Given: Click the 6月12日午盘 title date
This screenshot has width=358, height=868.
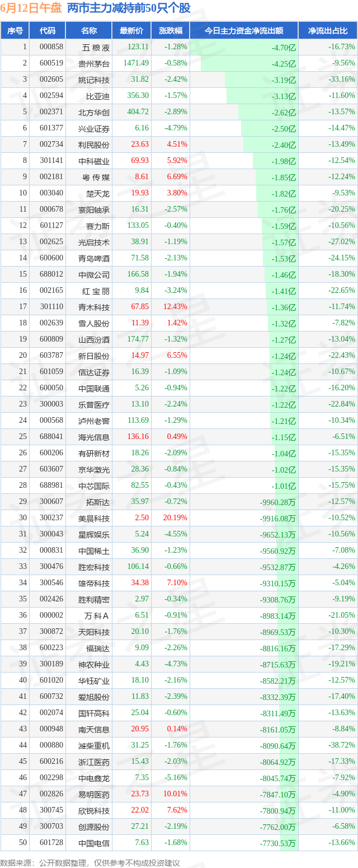Looking at the screenshot, I should click(31, 8).
